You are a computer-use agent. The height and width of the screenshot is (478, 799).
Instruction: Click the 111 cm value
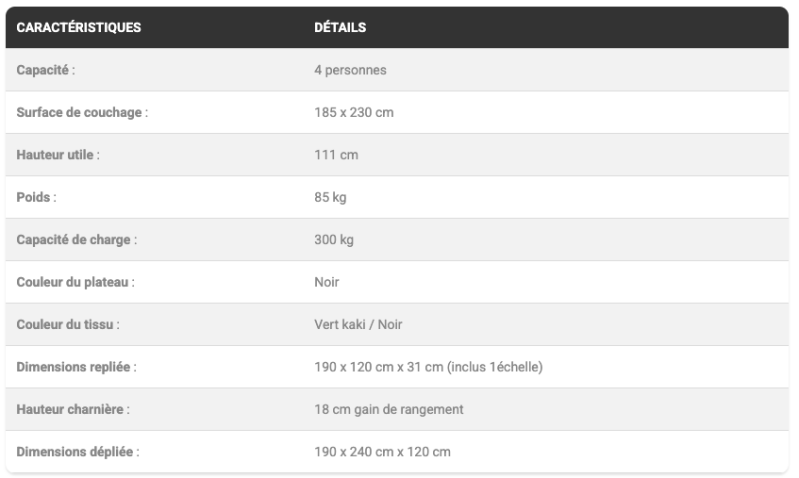click(x=336, y=155)
